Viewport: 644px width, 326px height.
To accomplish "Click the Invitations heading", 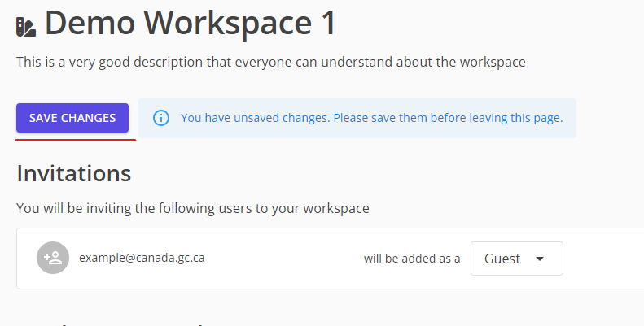I will pos(73,173).
